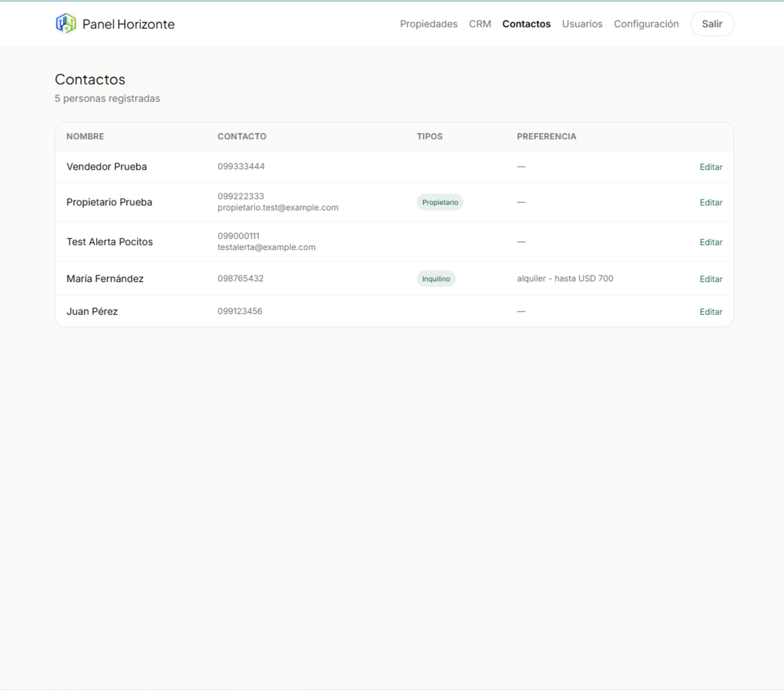Open the Configuración page
The height and width of the screenshot is (690, 784).
point(646,24)
